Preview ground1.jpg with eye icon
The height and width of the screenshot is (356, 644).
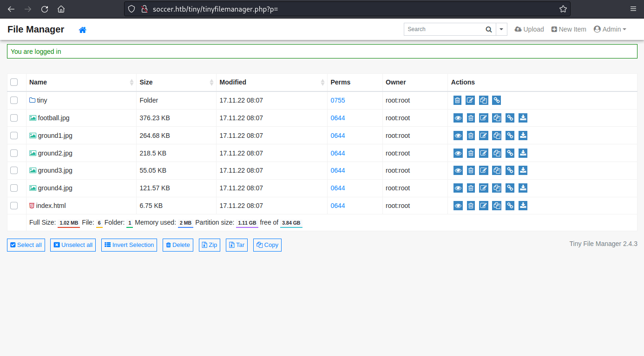pyautogui.click(x=458, y=136)
